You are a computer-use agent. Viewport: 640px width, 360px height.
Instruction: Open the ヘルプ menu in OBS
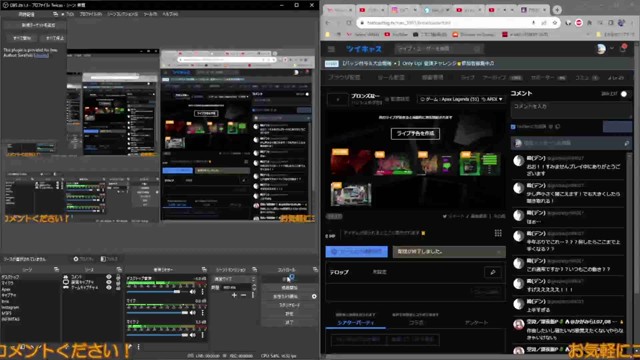tap(170, 14)
